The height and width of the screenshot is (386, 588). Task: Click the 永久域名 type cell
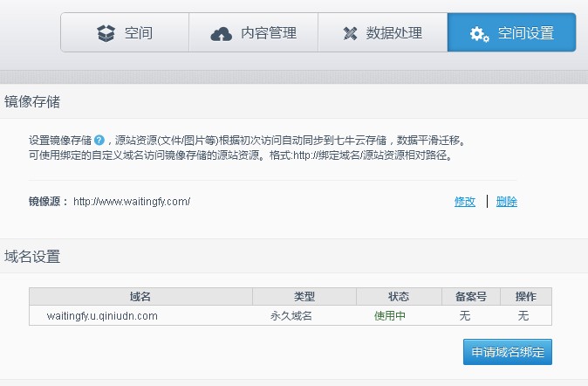click(291, 315)
